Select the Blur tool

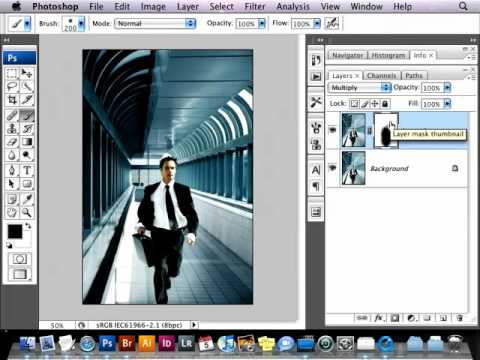pos(12,155)
